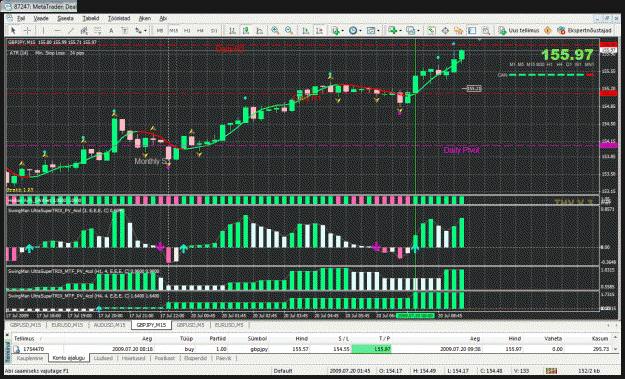Switch chart to M15 timeframe
This screenshot has height=379, width=625.
174,30
